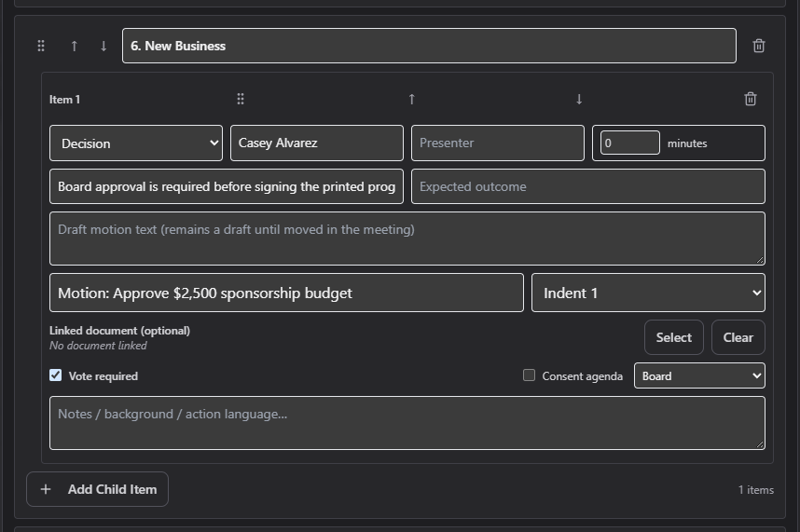Grab the Item 1 drag handle

pos(241,99)
